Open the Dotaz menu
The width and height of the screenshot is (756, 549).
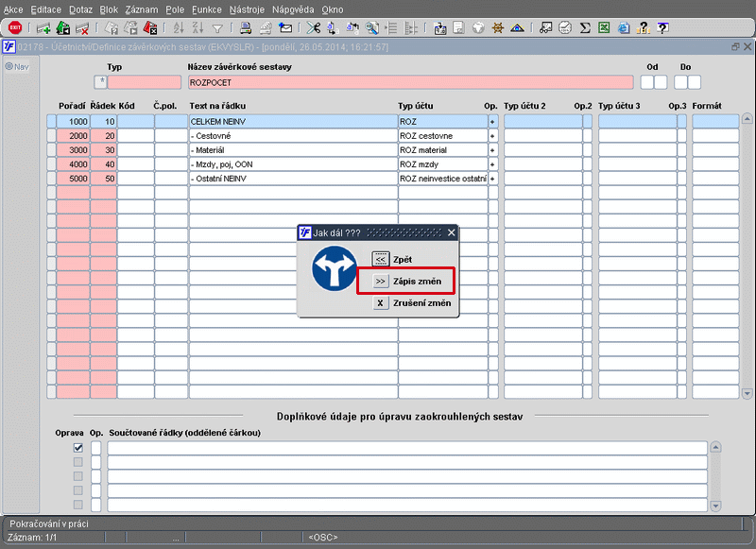[x=80, y=9]
